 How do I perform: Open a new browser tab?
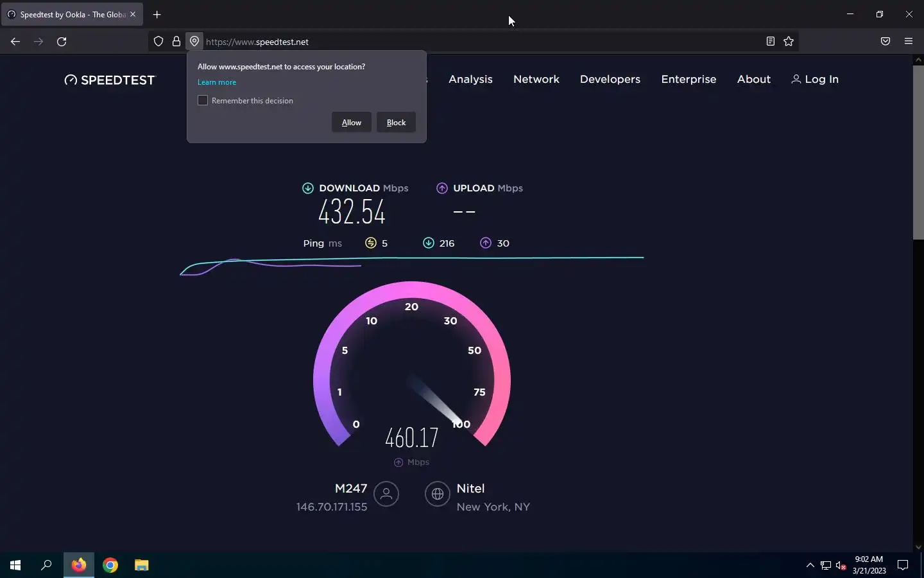click(157, 14)
